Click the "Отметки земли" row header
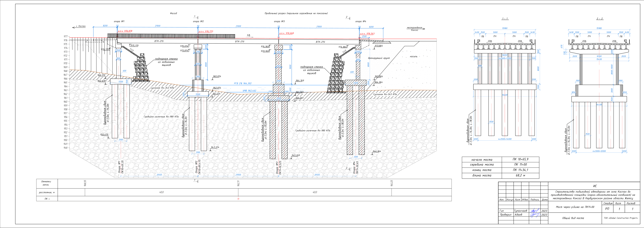 tap(46, 183)
